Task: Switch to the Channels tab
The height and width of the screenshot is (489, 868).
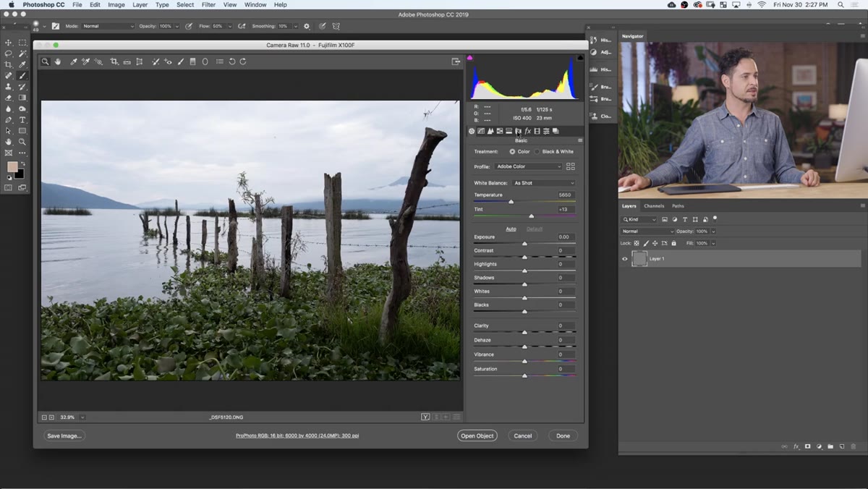Action: 654,206
